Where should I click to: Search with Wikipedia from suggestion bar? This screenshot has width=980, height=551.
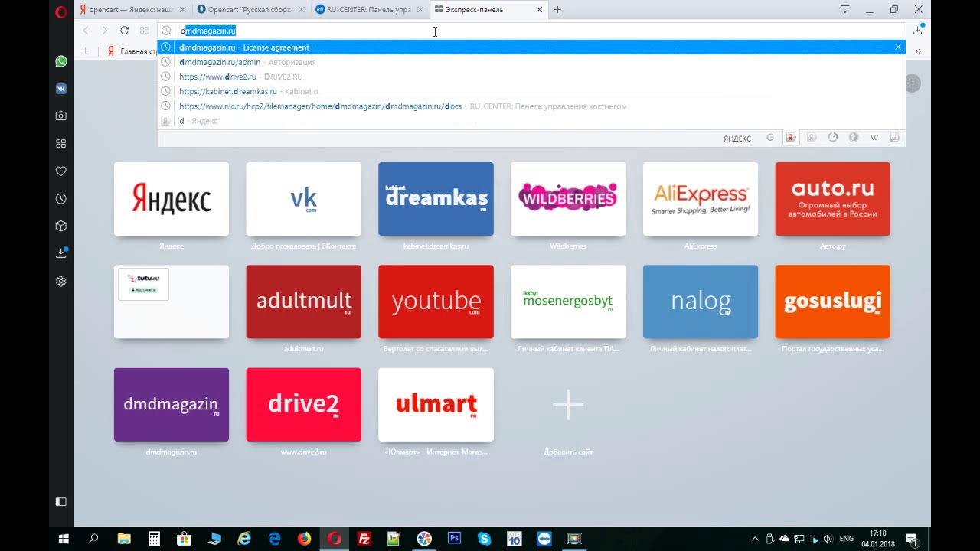click(874, 138)
